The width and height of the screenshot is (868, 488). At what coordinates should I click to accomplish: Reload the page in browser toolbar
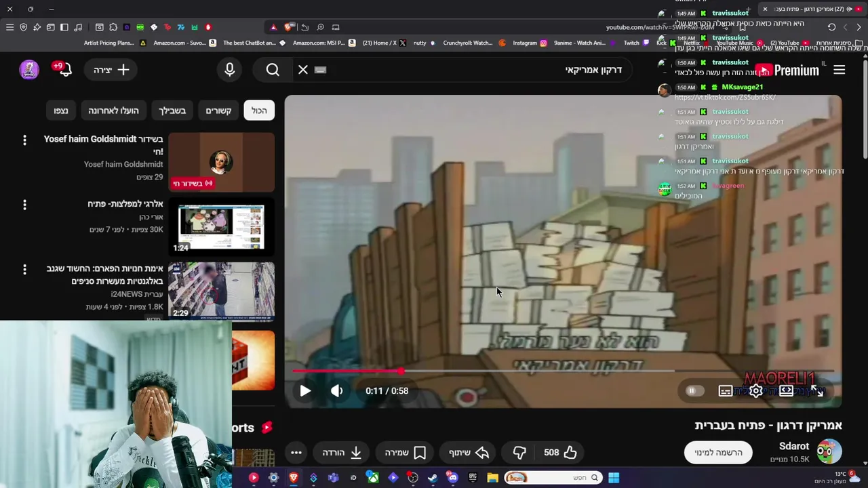[x=831, y=27]
